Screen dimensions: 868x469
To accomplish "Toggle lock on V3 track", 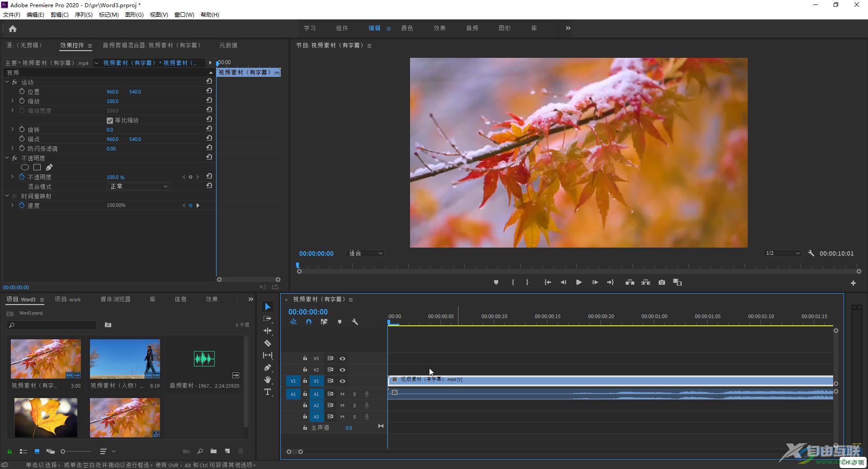I will 305,358.
